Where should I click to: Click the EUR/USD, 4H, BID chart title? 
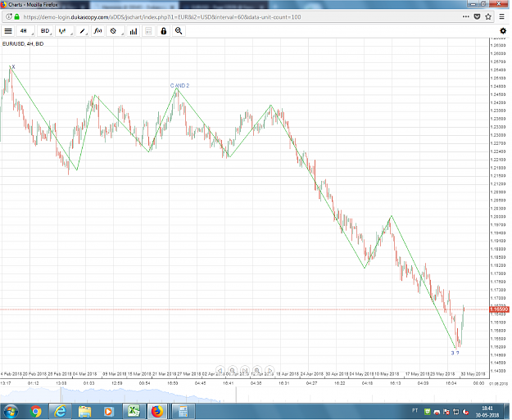(x=23, y=43)
